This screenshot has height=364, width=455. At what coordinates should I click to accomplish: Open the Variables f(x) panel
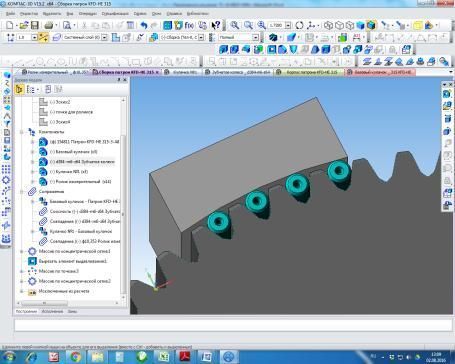click(189, 25)
